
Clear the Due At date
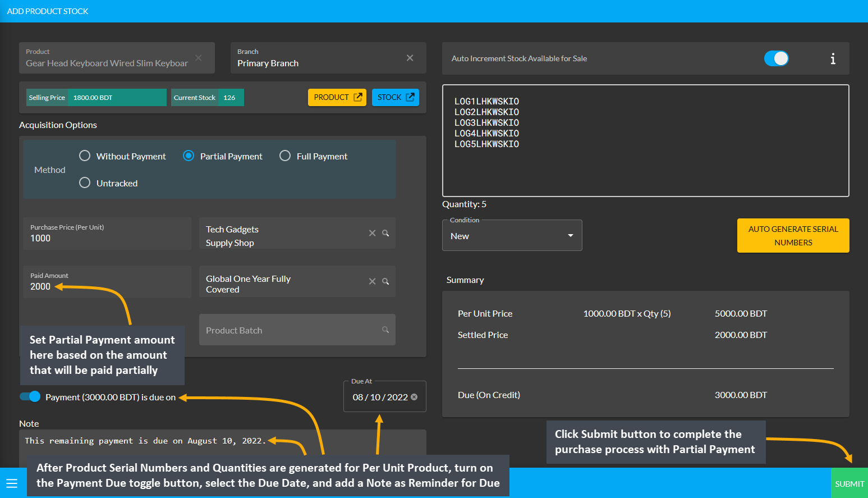pos(414,397)
